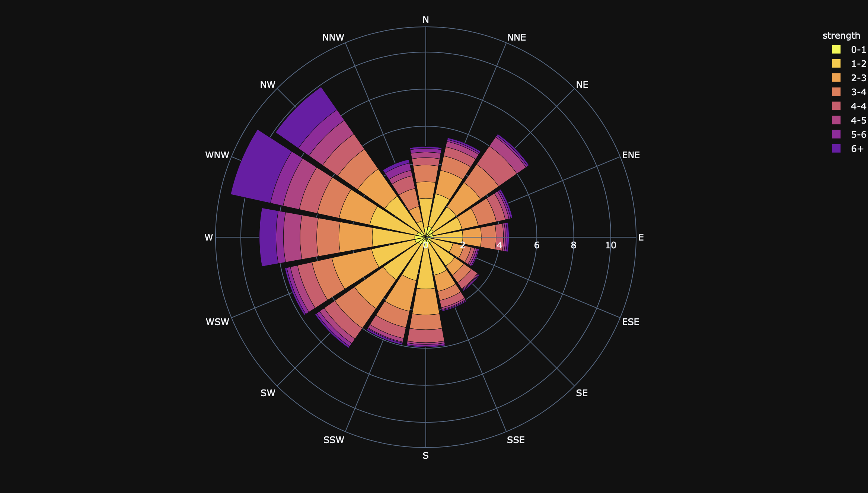Click the WNW direction label
The height and width of the screenshot is (493, 868).
click(217, 155)
